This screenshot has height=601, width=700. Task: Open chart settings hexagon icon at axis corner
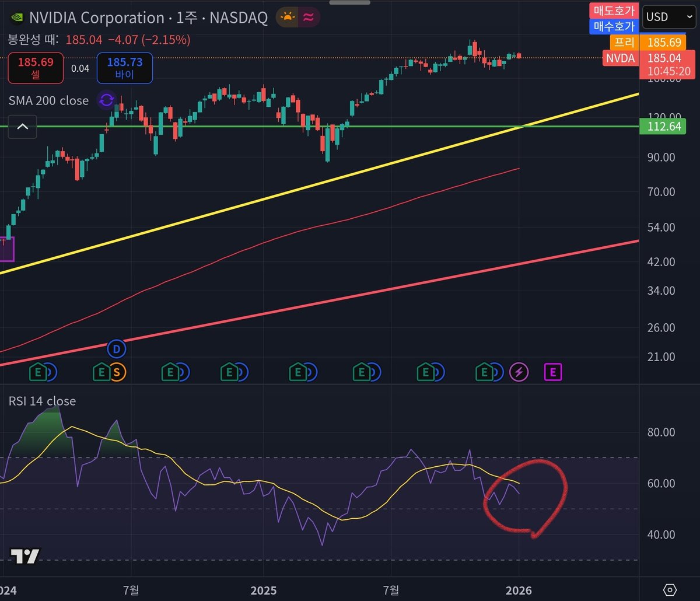click(670, 590)
